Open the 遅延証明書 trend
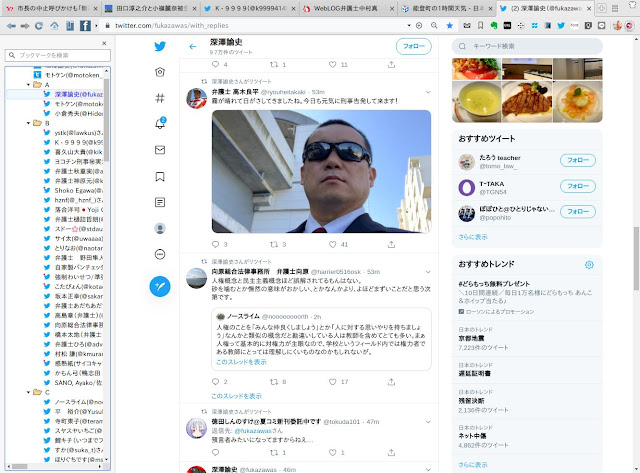Viewport: 640px width, 473px height. (x=474, y=373)
